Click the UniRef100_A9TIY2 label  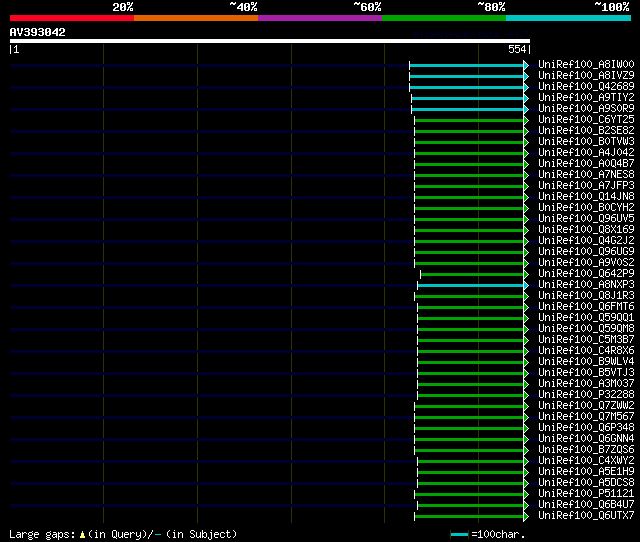click(x=586, y=98)
